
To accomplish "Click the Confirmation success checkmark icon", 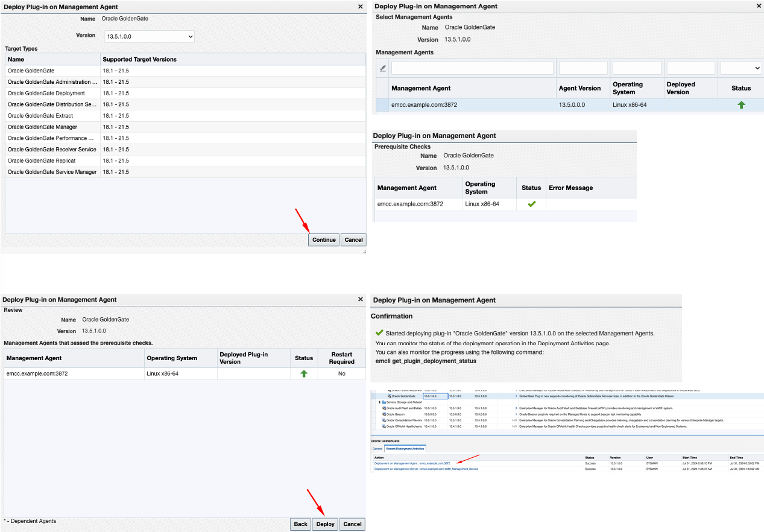I will pyautogui.click(x=379, y=333).
